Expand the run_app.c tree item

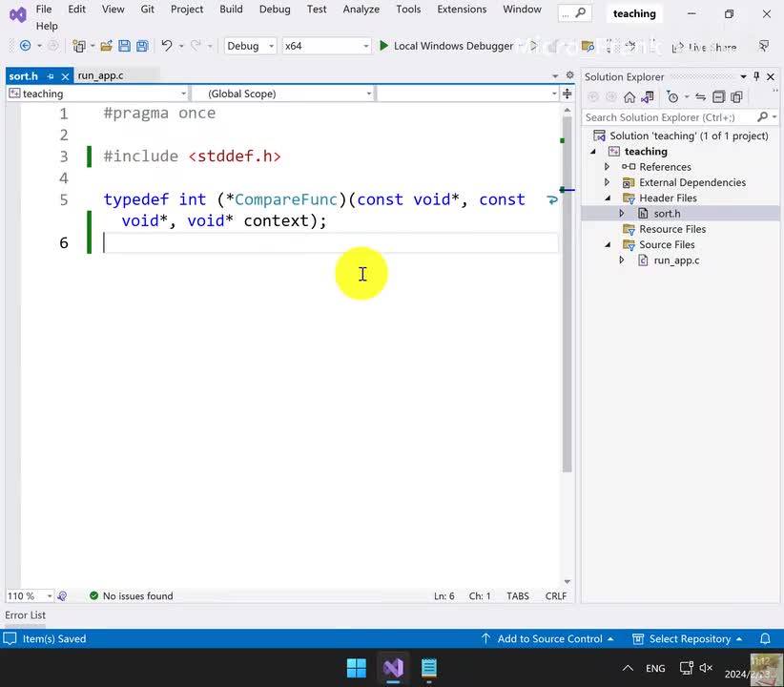click(x=622, y=260)
